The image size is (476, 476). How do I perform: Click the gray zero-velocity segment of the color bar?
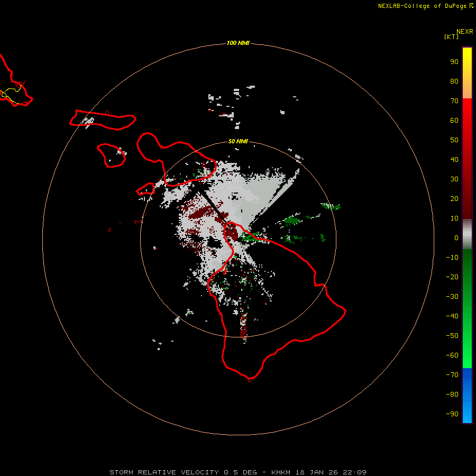coord(467,234)
